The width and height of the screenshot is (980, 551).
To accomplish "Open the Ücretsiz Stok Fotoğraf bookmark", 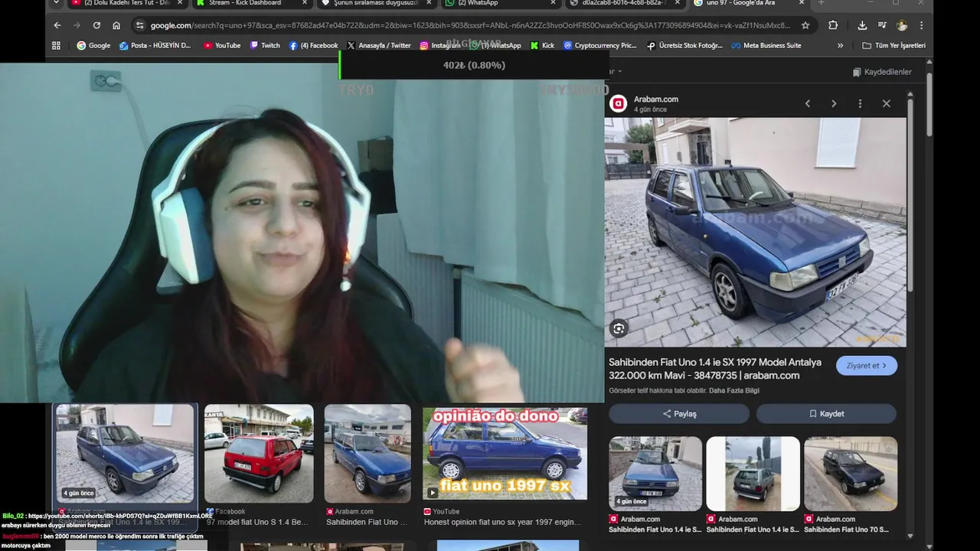I will (x=684, y=46).
